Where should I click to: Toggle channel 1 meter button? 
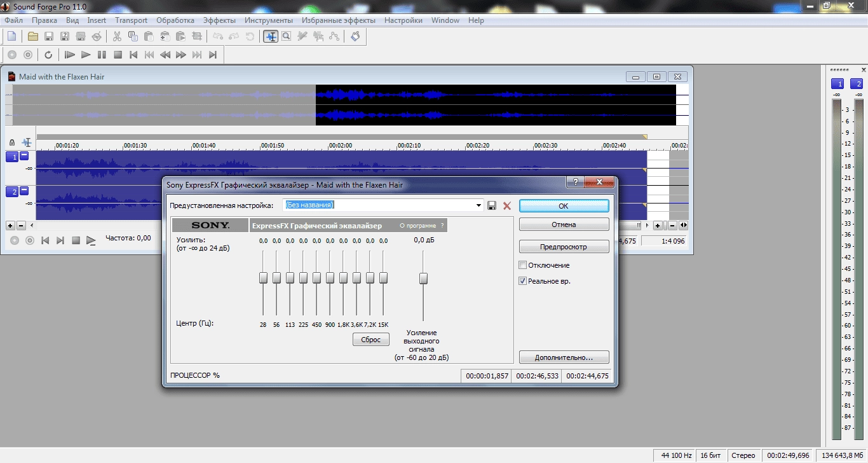(x=838, y=84)
